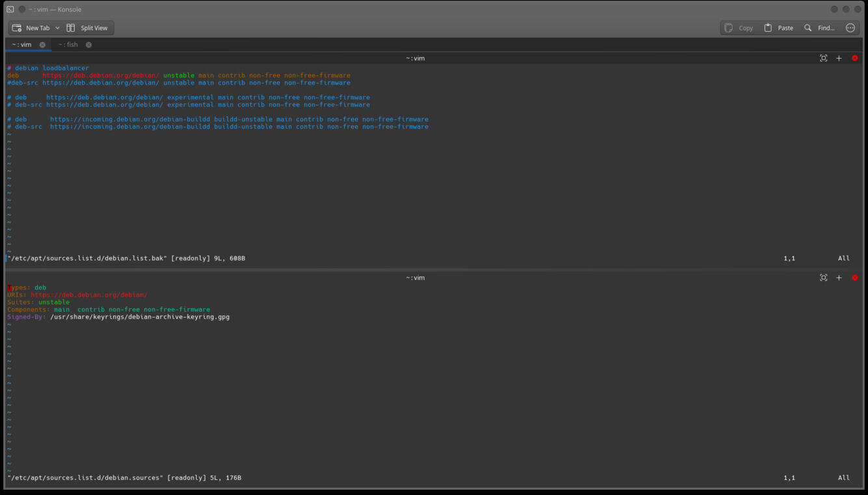Click the Paste toolbar button
868x495 pixels.
coord(778,28)
